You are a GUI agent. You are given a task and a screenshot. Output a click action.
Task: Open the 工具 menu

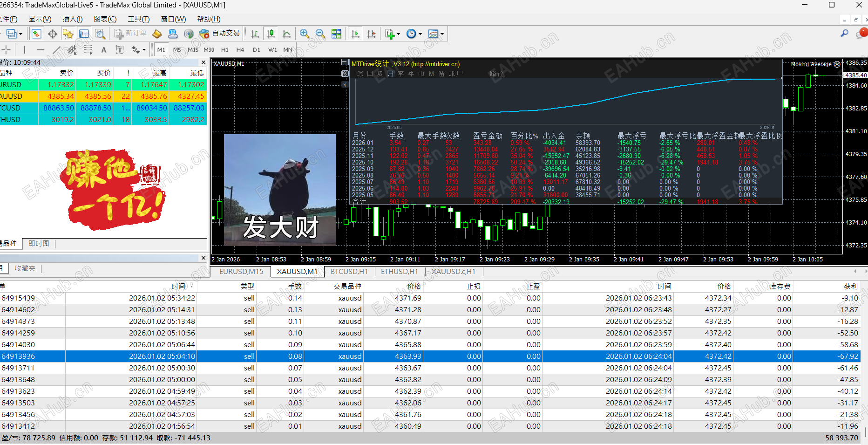tap(138, 19)
